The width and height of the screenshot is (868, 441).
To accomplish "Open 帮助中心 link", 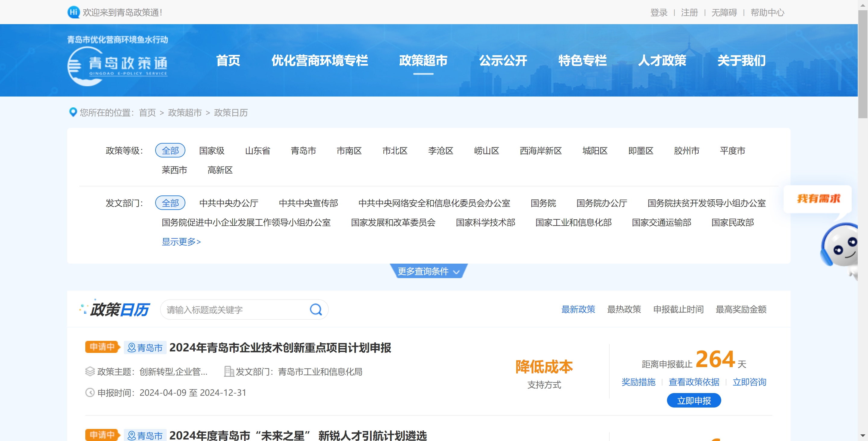I will coord(767,12).
